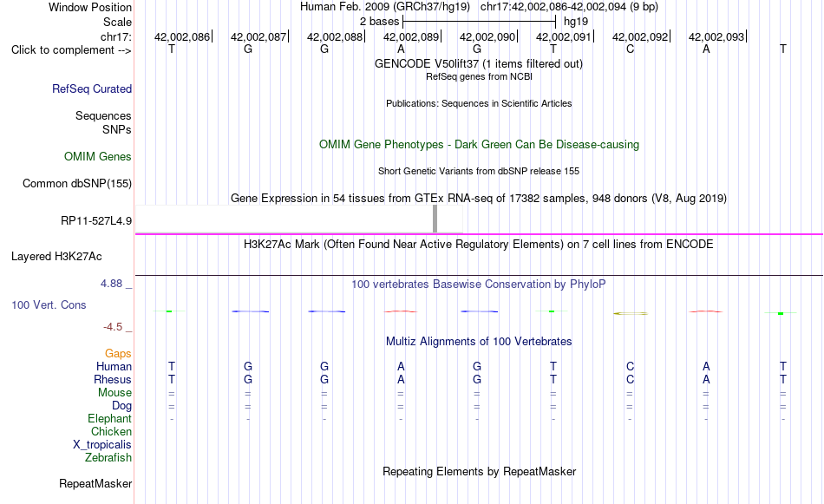Click '100 vertebrates Basewise Conservation by PhyloP' title
This screenshot has height=504, width=824.
coord(478,285)
